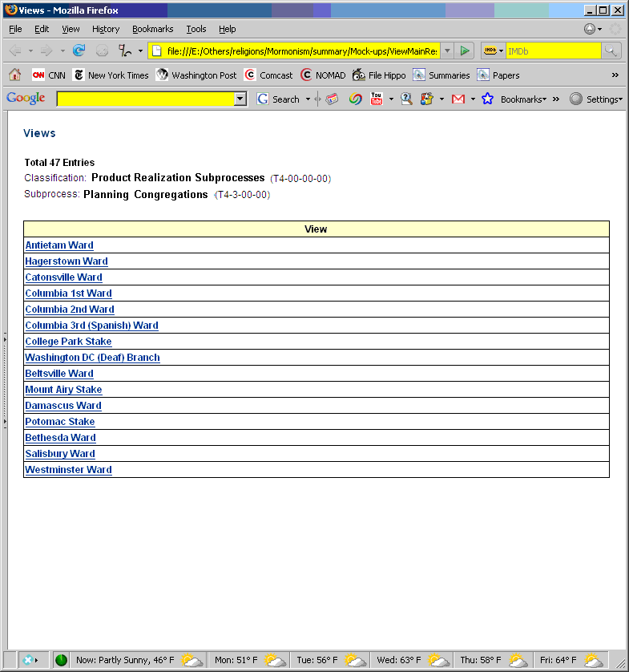This screenshot has width=629, height=672.
Task: Open Google toolbar Settings
Action: tap(596, 99)
